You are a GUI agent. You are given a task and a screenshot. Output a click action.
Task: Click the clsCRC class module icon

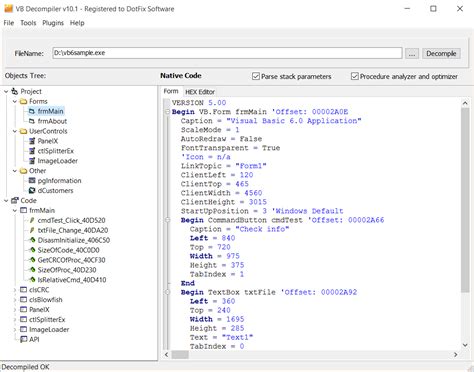pos(23,290)
